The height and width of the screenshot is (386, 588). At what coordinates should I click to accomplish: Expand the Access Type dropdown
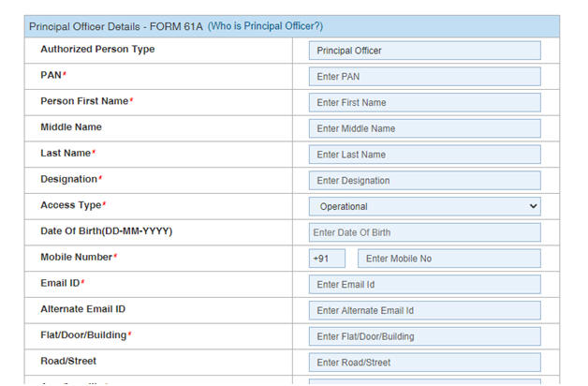424,206
